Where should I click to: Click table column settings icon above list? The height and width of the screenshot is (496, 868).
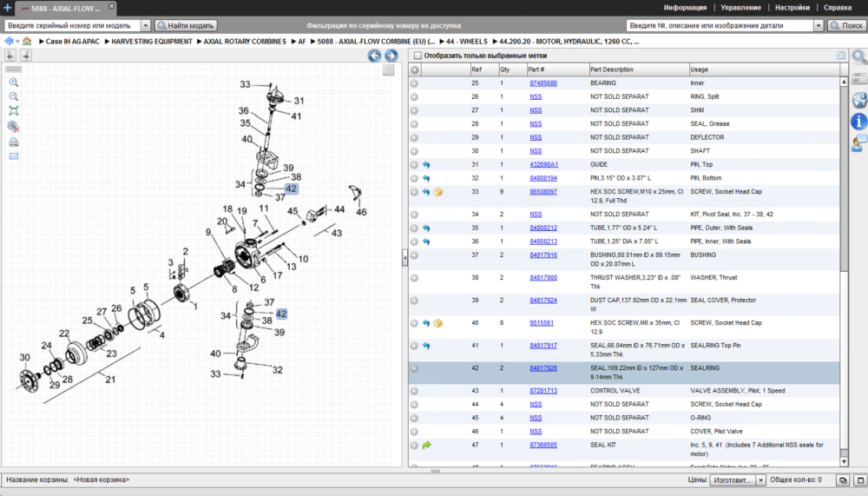coord(841,56)
